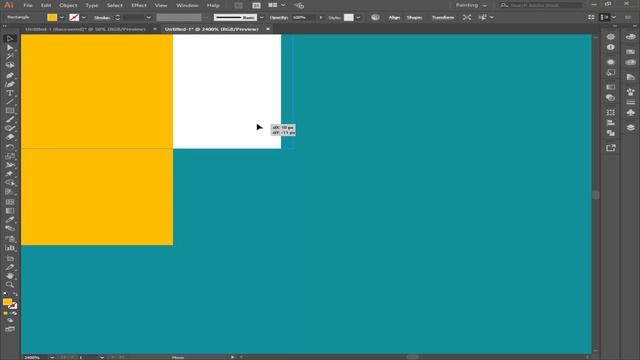Viewport: 640px width, 360px height.
Task: Select the Direct Selection tool
Action: 10,48
